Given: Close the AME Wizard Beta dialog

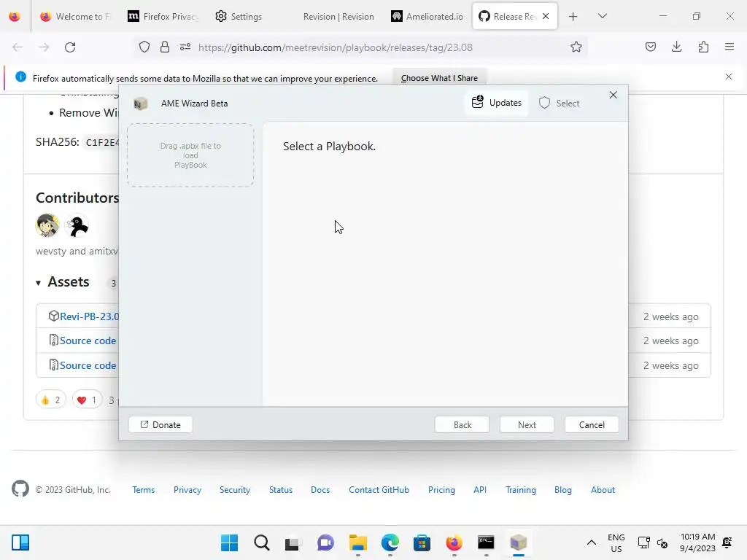Looking at the screenshot, I should click(x=613, y=95).
